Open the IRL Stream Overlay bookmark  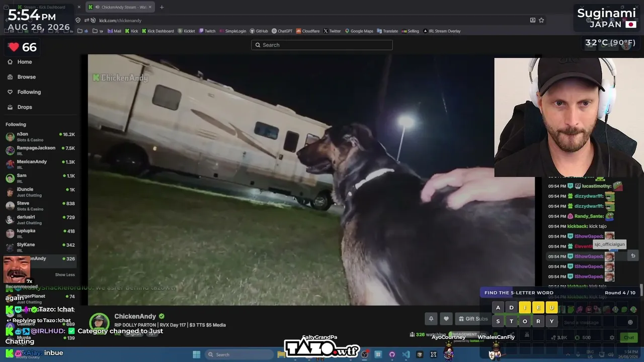[x=442, y=31]
